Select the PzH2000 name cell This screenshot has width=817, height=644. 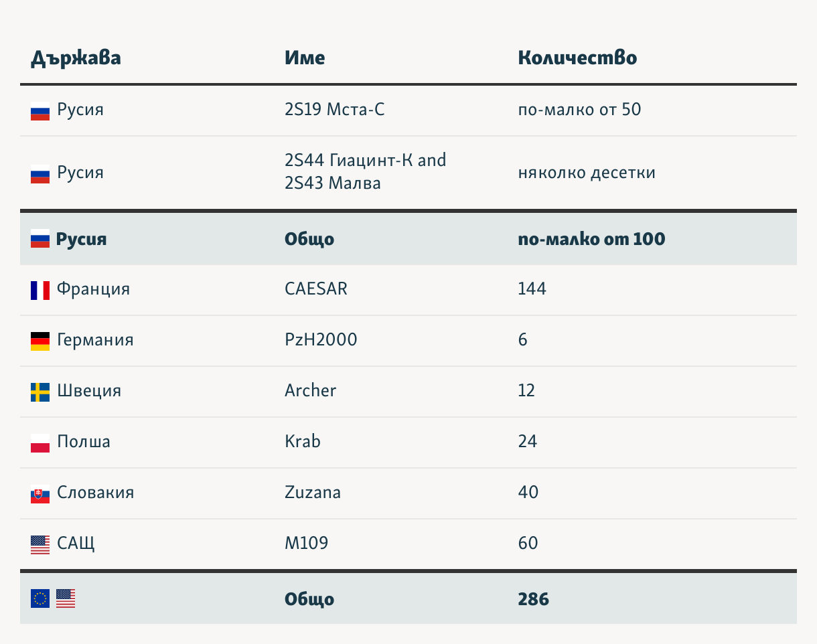(321, 340)
